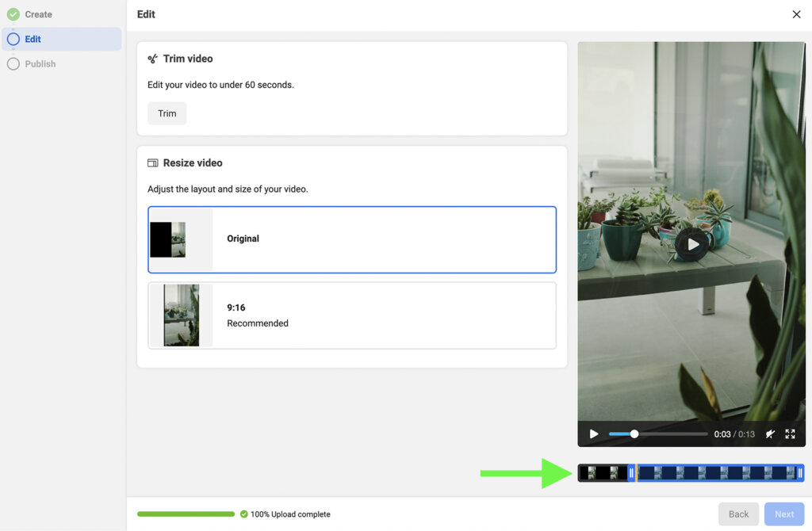
Task: Click the left trim handle on the timeline
Action: tap(632, 473)
